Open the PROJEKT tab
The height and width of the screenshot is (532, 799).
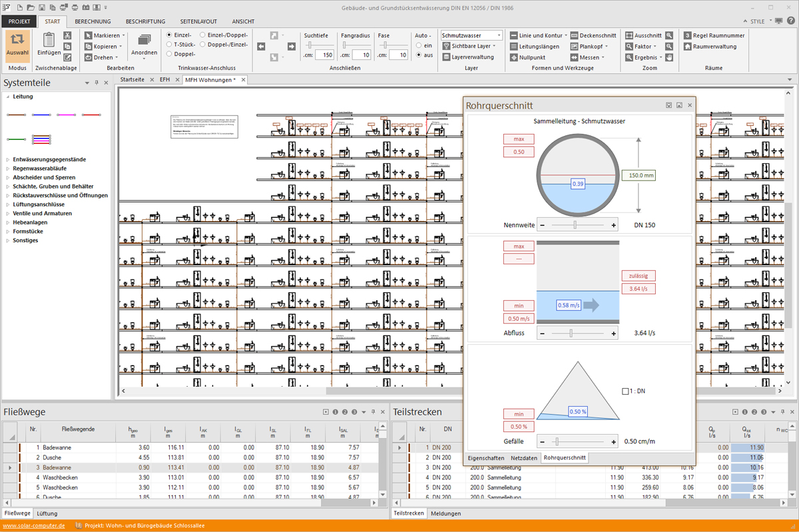[19, 21]
